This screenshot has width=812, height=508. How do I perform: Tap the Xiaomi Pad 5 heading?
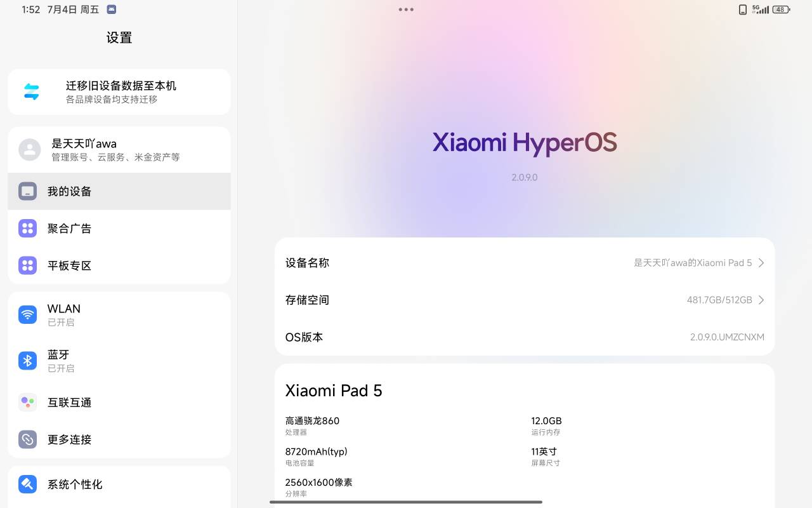[x=334, y=391]
